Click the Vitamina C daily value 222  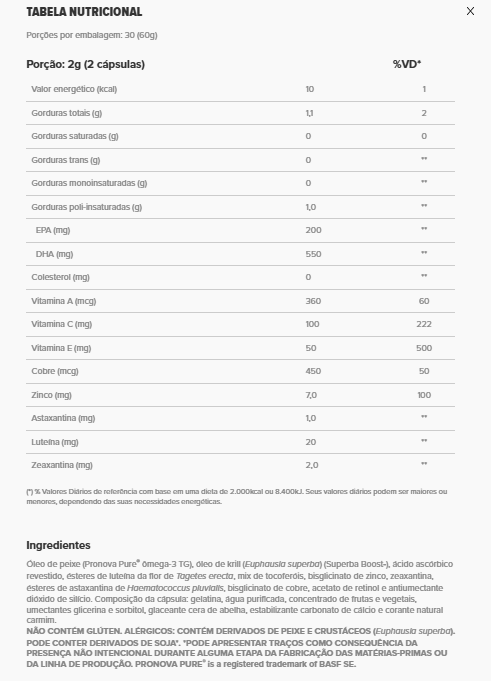click(424, 324)
